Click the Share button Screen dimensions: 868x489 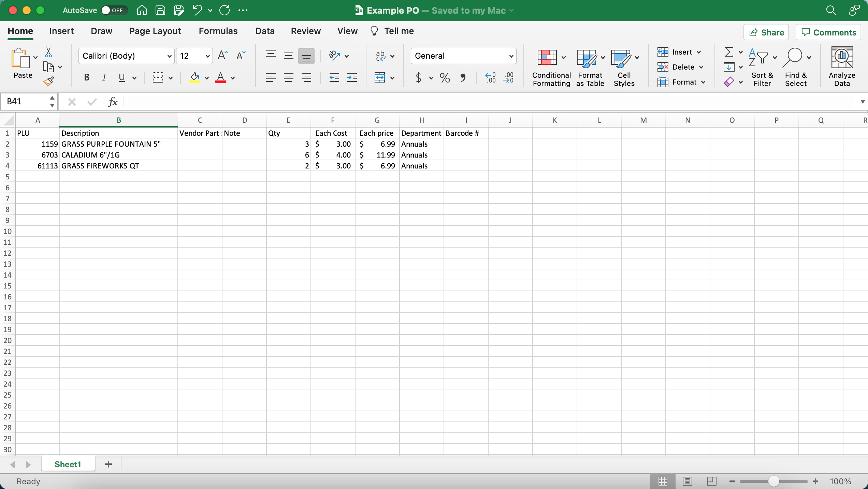[x=766, y=32]
